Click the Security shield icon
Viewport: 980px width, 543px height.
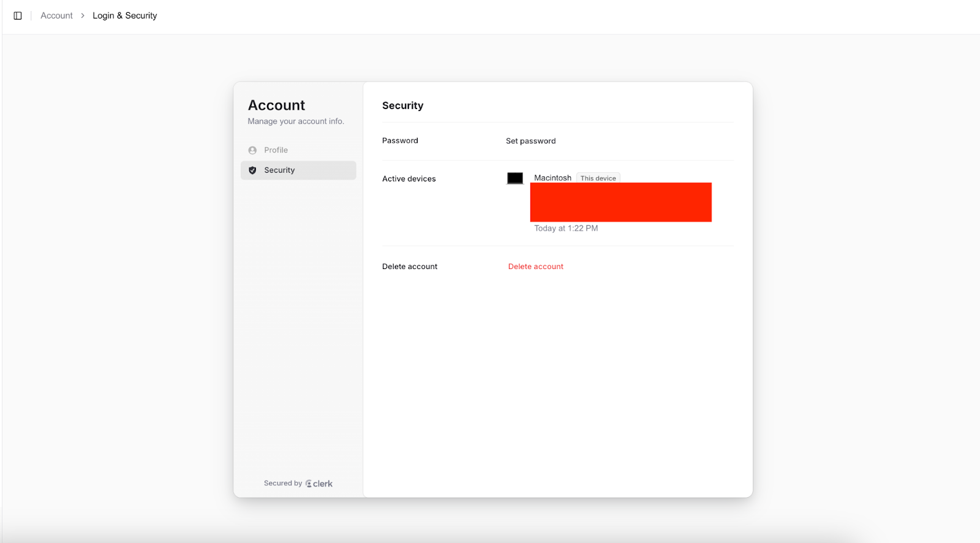(x=252, y=170)
